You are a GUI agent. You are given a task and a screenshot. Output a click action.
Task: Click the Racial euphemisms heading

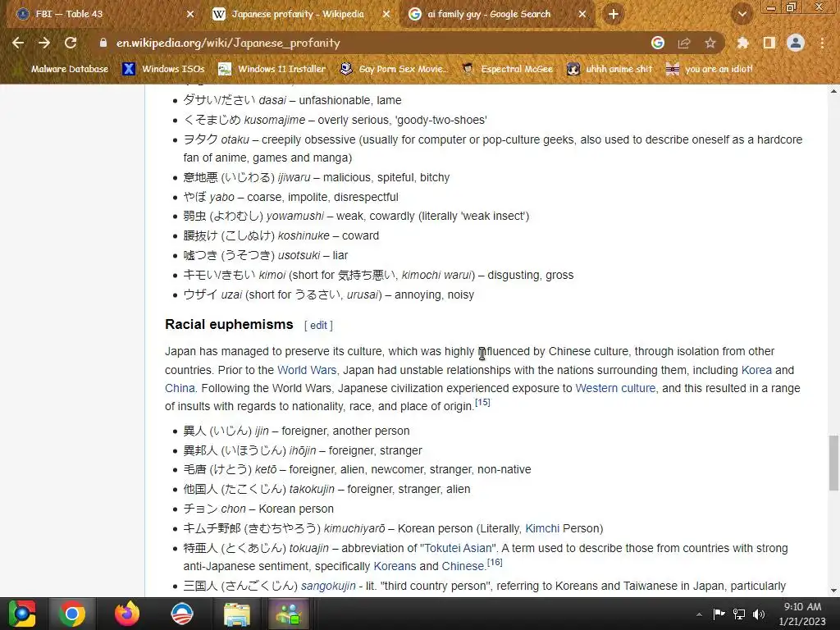tap(230, 325)
